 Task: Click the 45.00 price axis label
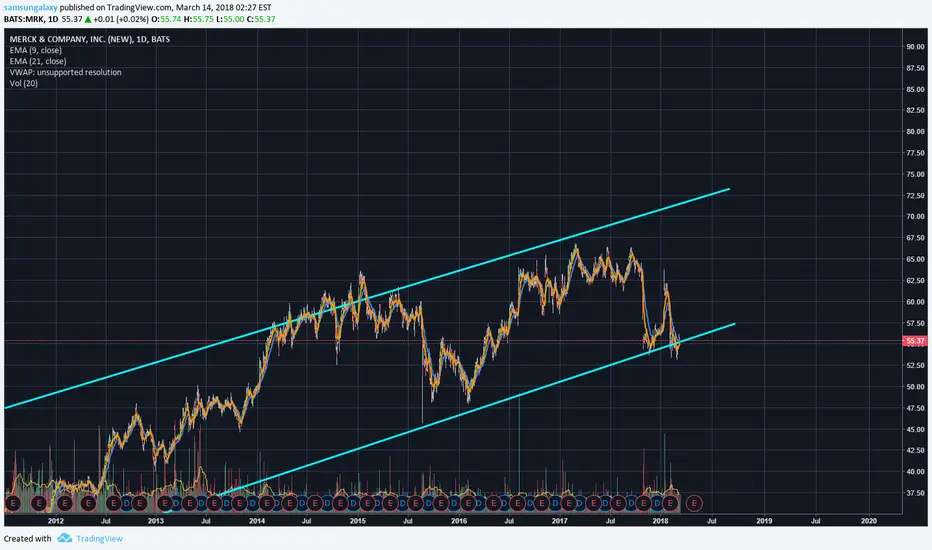tap(915, 429)
